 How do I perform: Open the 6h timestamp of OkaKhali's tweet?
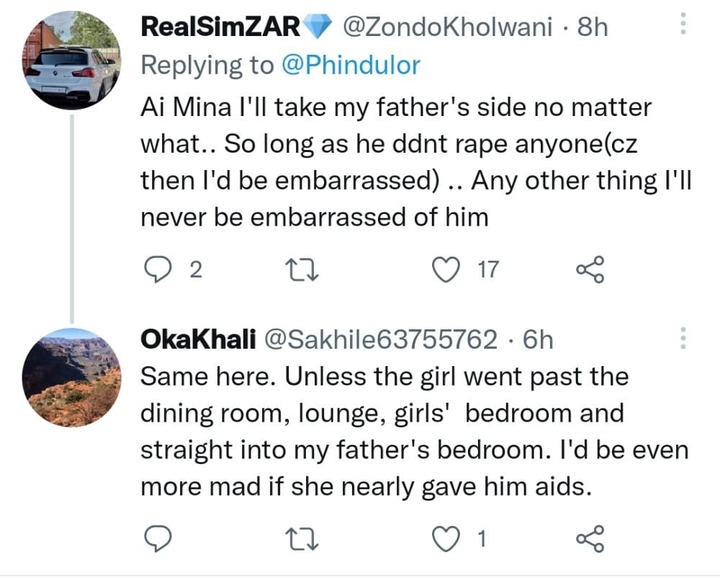click(538, 340)
